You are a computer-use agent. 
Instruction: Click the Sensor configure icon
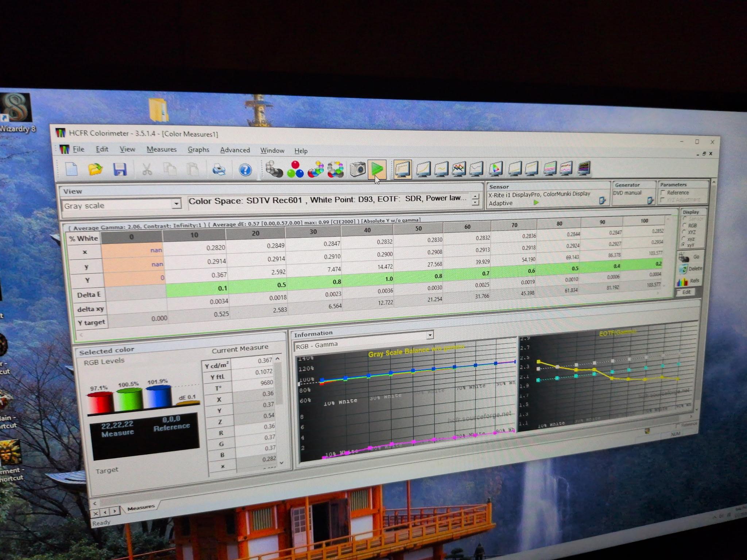coord(602,200)
